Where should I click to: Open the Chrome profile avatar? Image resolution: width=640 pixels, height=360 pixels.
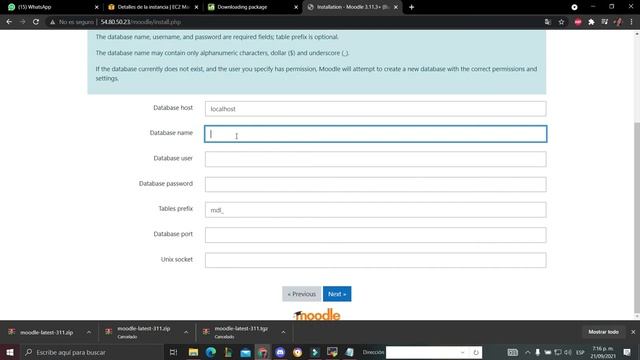[x=618, y=22]
